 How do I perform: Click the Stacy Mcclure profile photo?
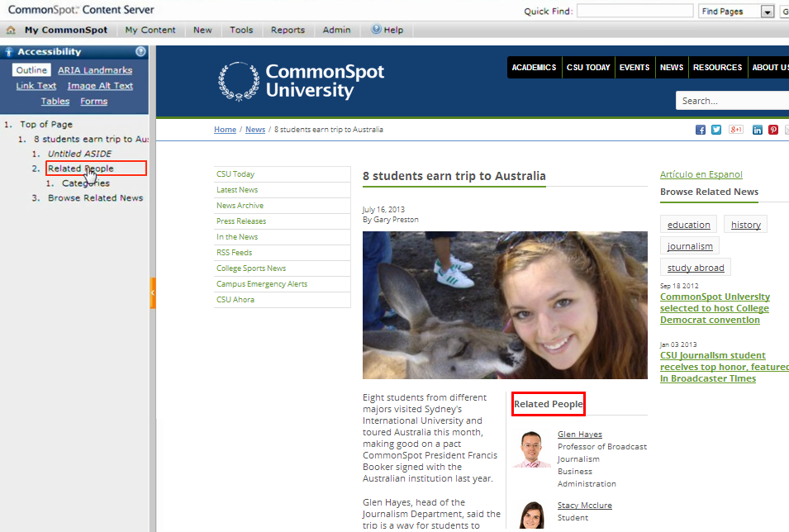tap(532, 515)
